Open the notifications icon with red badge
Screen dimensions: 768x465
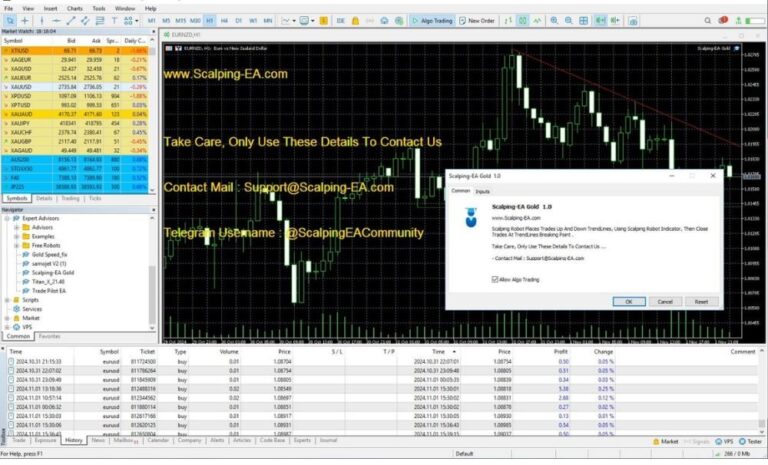[x=723, y=21]
